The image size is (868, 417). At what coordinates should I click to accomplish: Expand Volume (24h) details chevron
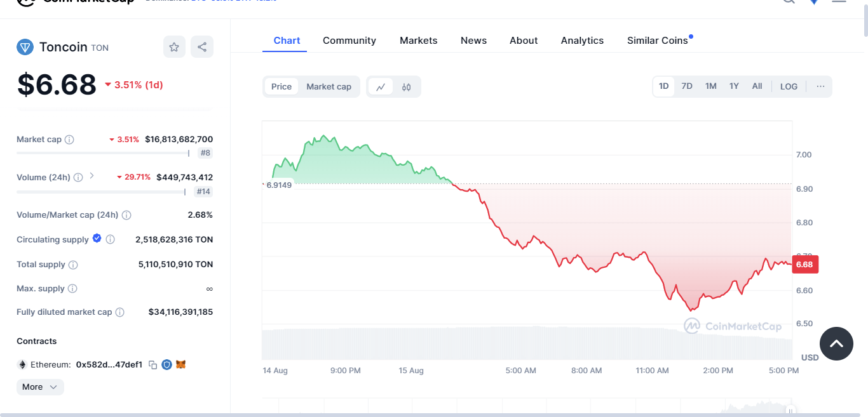[x=92, y=176]
